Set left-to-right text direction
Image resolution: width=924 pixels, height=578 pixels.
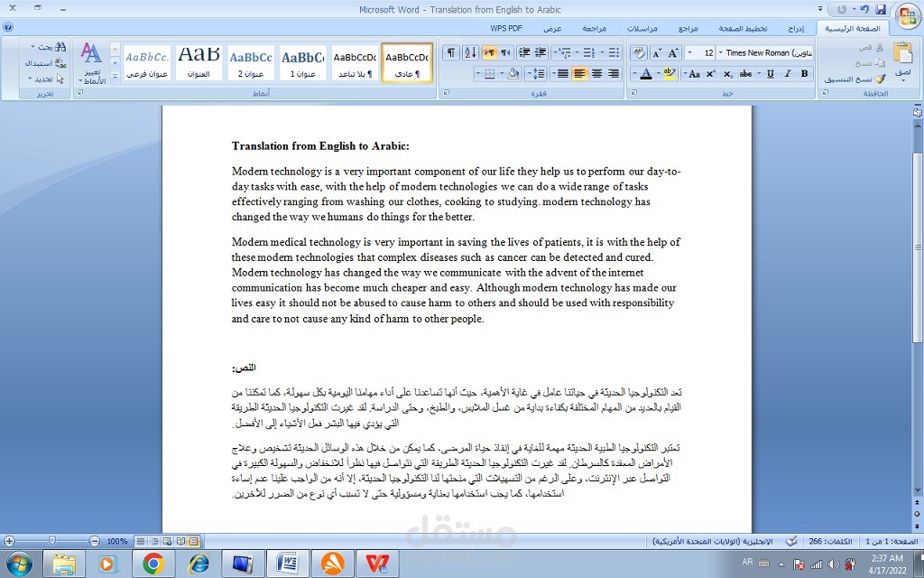tap(489, 53)
